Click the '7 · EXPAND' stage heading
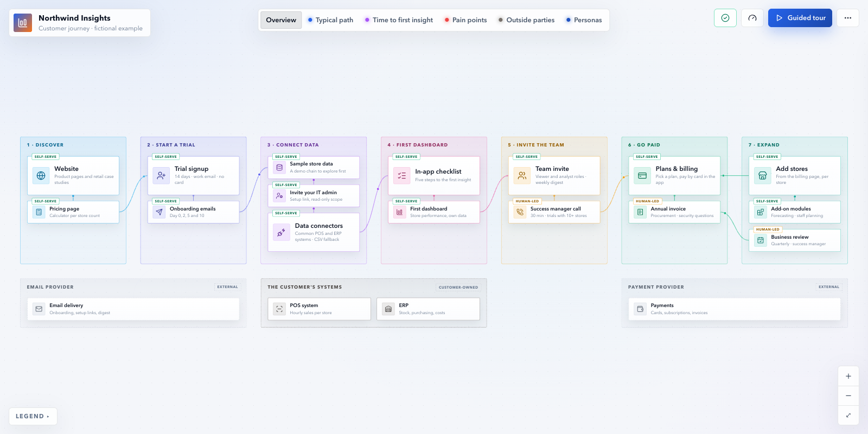This screenshot has width=868, height=434. [x=764, y=145]
